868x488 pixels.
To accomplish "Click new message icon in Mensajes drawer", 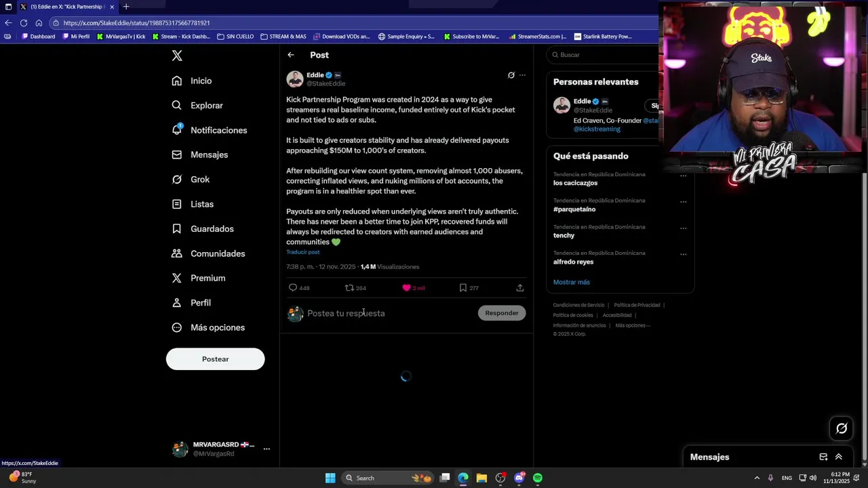I will (x=823, y=457).
